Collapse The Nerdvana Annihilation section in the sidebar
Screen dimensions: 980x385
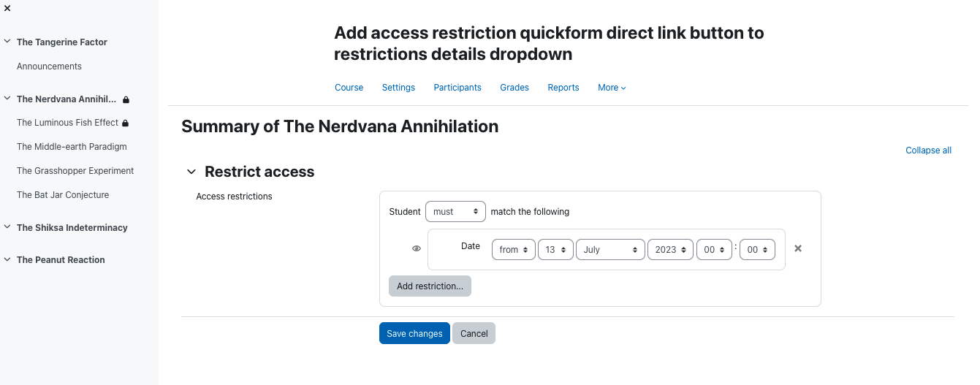click(x=7, y=99)
